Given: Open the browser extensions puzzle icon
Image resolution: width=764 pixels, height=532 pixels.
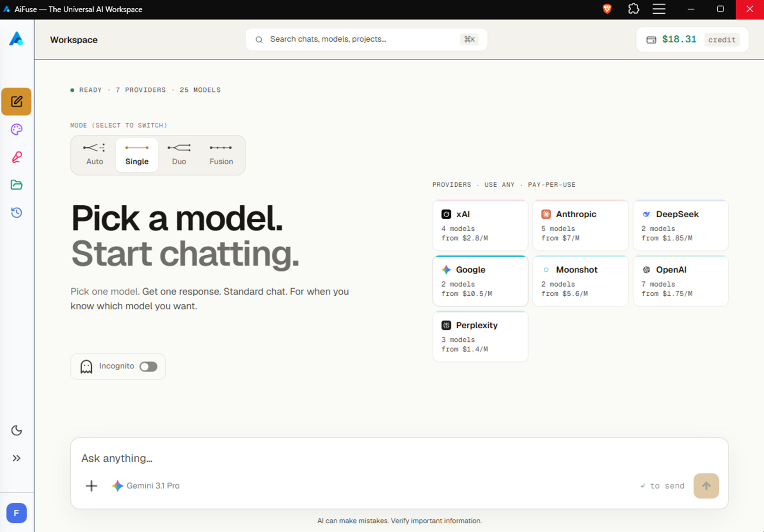Looking at the screenshot, I should coord(633,9).
